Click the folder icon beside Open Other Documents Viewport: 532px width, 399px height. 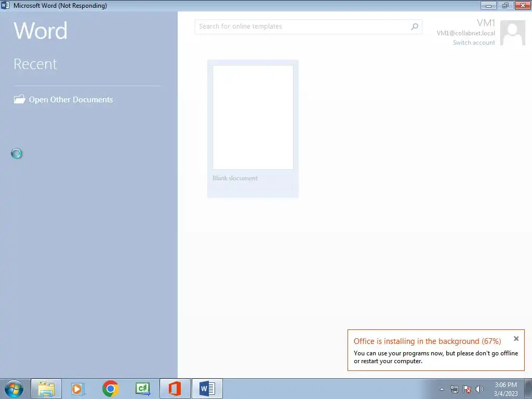(x=19, y=99)
